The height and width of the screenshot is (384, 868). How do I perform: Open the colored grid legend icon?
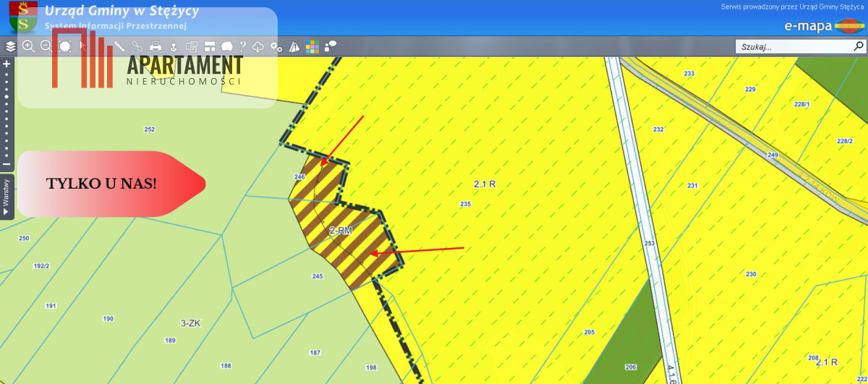312,46
